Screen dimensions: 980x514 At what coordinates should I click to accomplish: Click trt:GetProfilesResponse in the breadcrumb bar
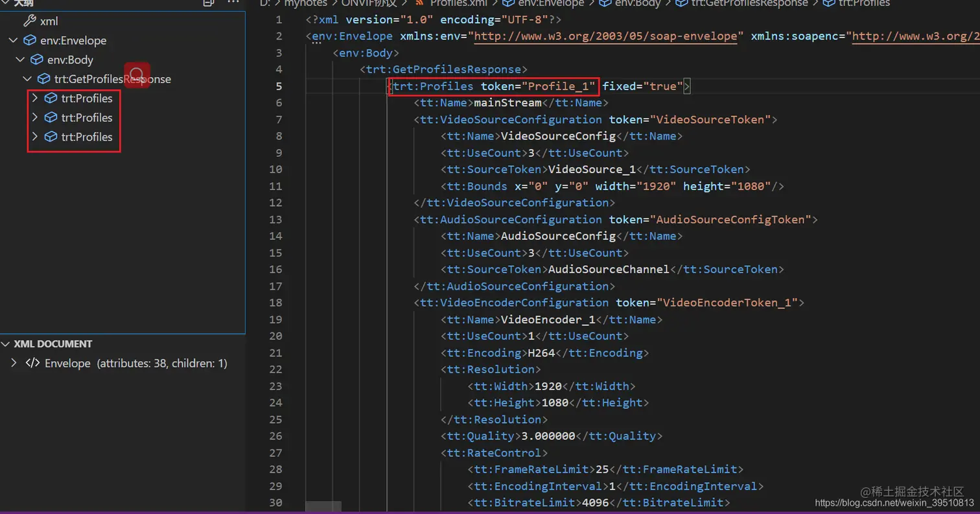tap(749, 3)
